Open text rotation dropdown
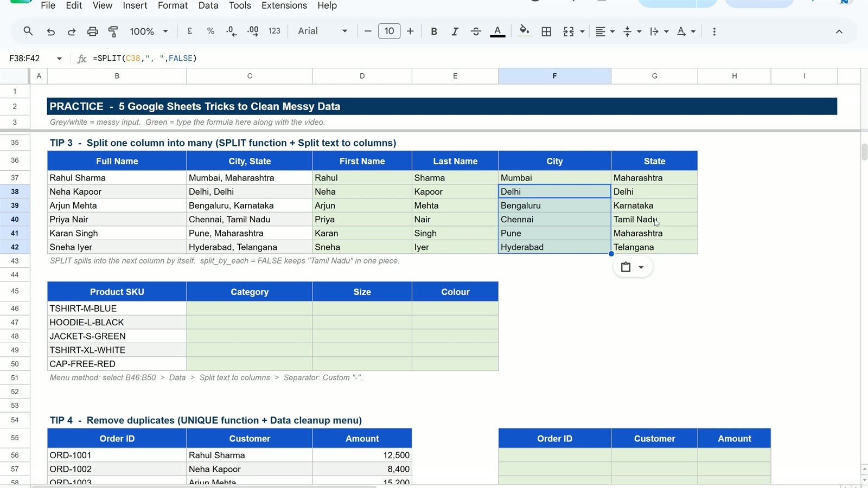The width and height of the screenshot is (868, 488). [686, 31]
